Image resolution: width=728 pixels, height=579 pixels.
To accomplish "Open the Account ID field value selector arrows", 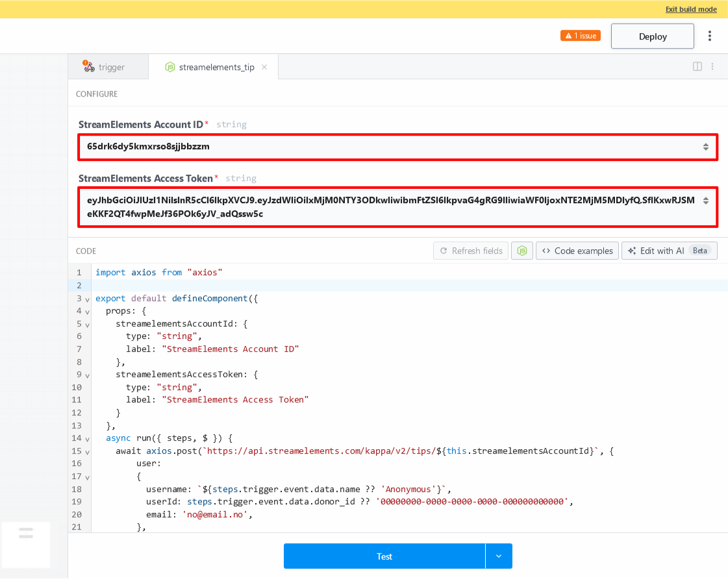I will click(706, 147).
